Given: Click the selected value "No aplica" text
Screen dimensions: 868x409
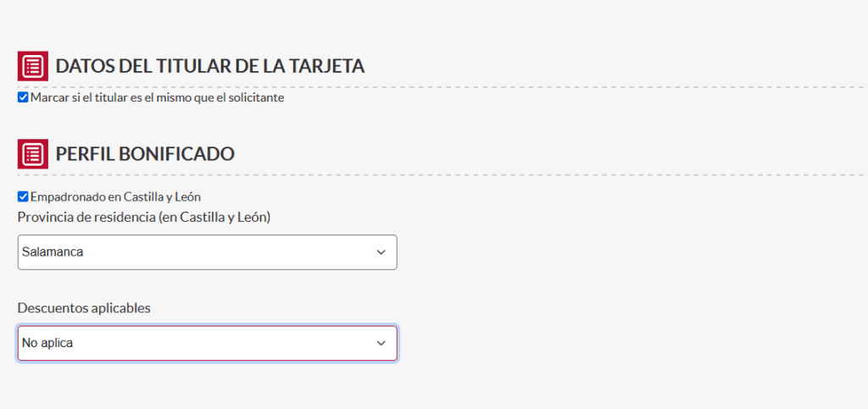Looking at the screenshot, I should coord(47,343).
